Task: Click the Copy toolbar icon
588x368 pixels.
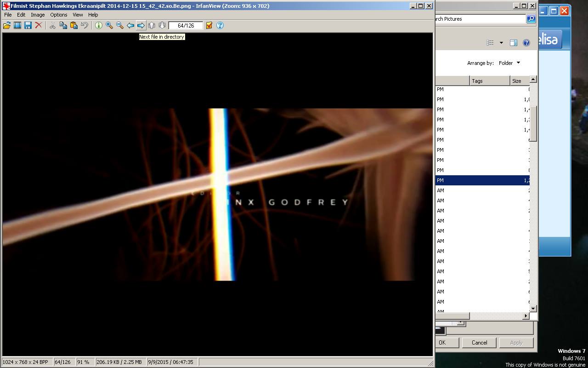Action: [63, 25]
